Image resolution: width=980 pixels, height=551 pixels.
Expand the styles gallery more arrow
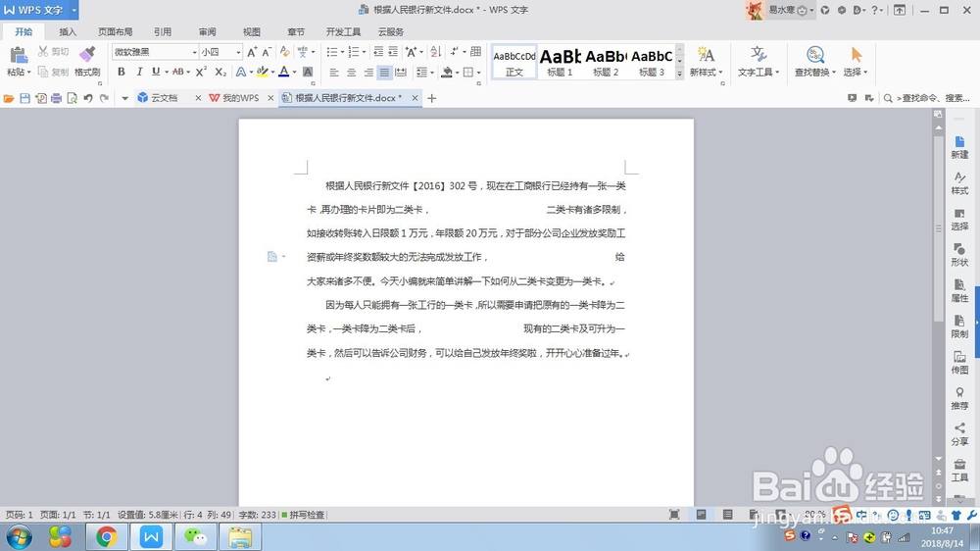pyautogui.click(x=679, y=74)
